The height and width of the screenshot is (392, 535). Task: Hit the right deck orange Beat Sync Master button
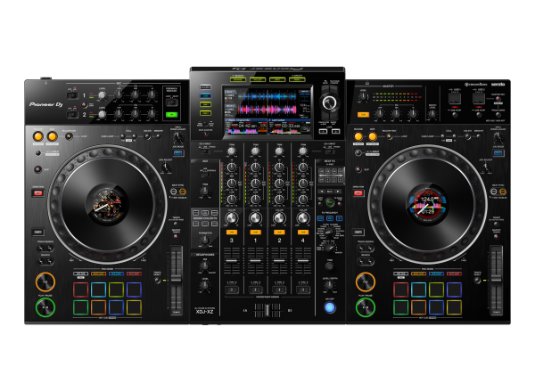(x=503, y=192)
